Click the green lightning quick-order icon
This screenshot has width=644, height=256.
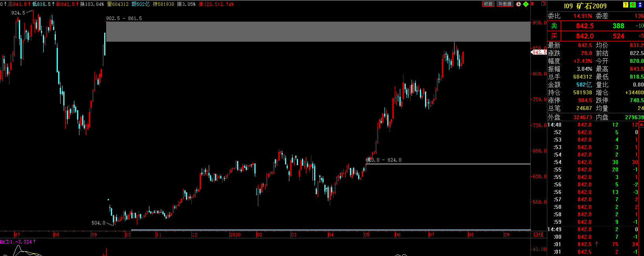pos(633,5)
